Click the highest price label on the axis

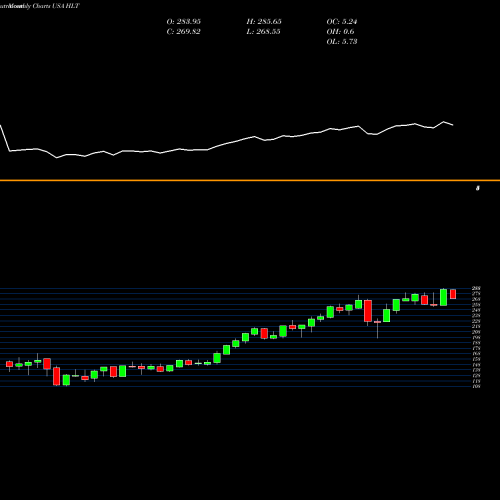click(x=476, y=288)
